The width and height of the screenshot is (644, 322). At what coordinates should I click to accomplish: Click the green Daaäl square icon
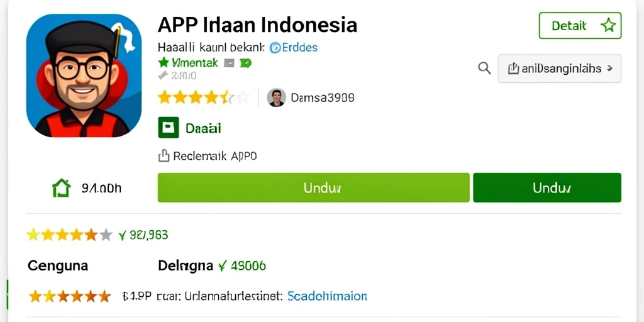(x=169, y=127)
